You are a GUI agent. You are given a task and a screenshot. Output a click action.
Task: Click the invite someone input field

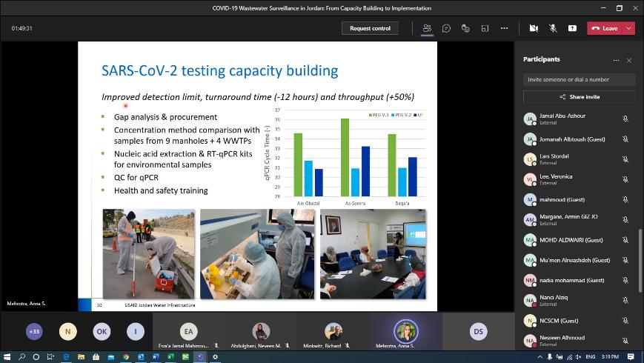(579, 79)
